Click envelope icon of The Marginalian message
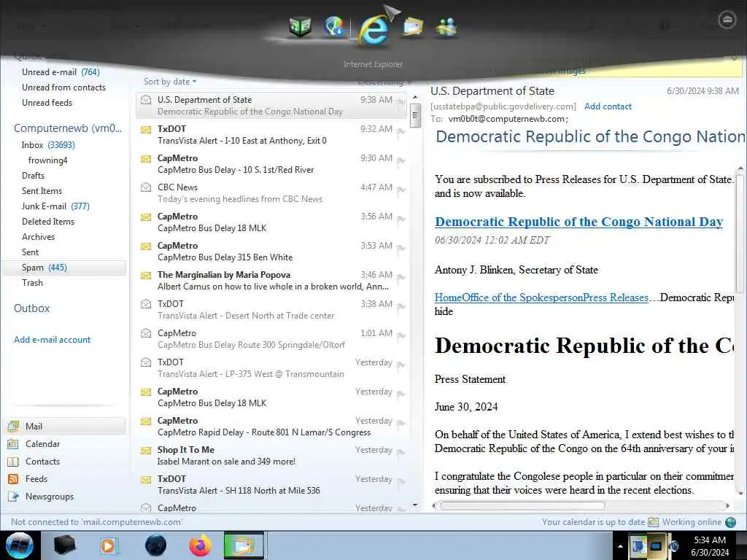 [146, 275]
